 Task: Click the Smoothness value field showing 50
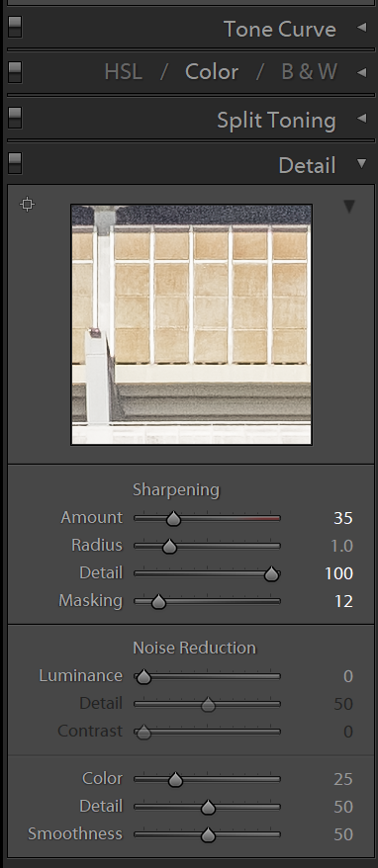click(x=343, y=834)
